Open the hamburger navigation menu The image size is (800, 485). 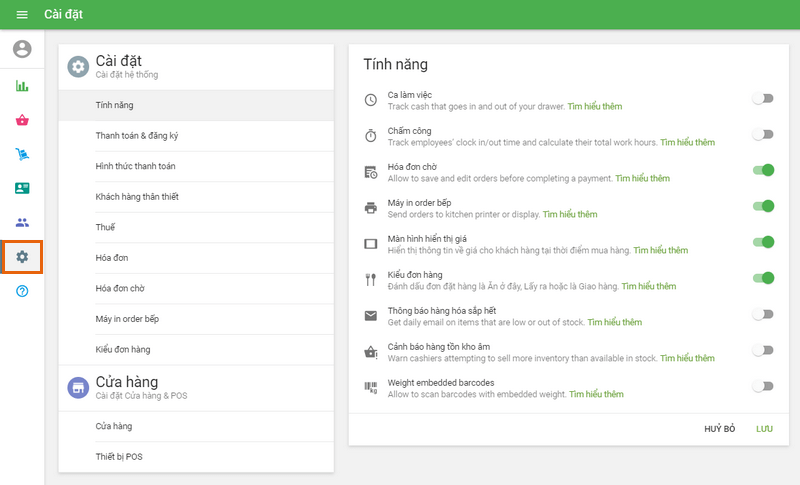click(x=22, y=15)
